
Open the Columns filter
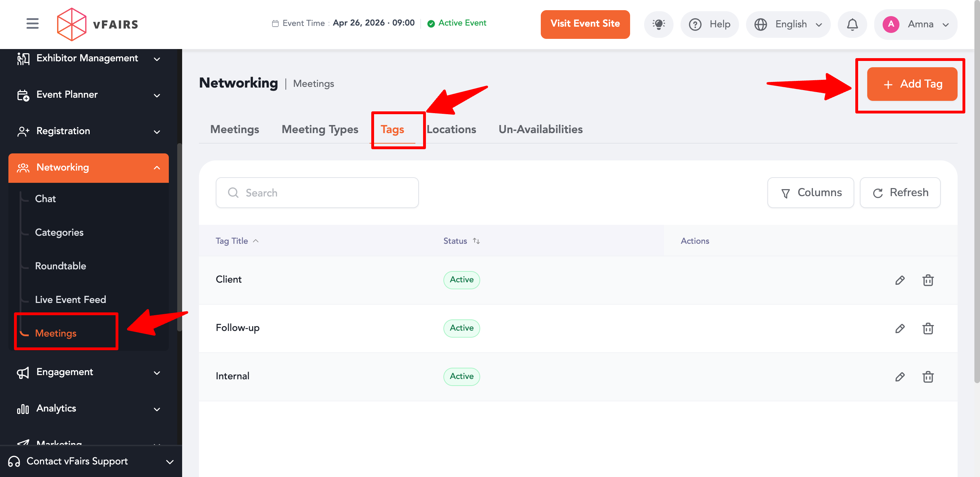pos(810,193)
